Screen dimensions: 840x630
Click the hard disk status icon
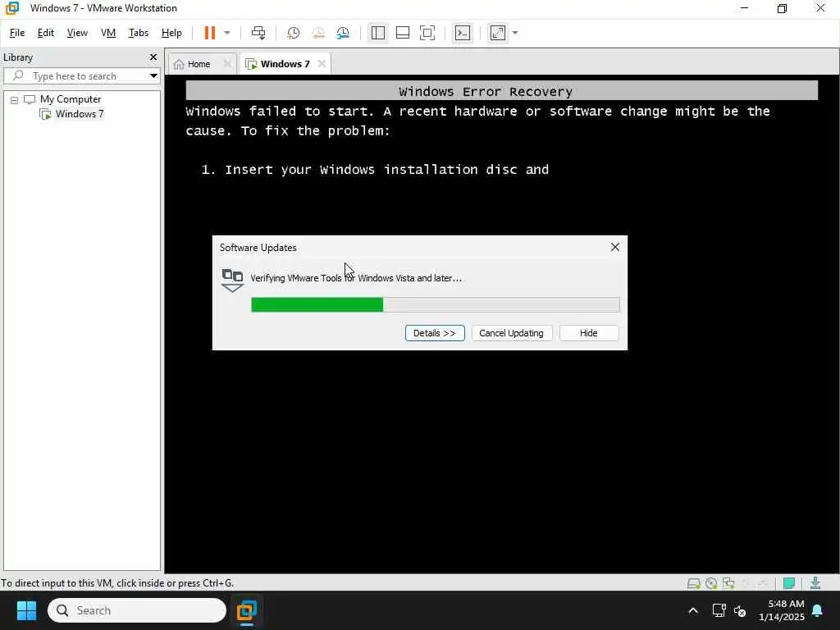(x=693, y=583)
